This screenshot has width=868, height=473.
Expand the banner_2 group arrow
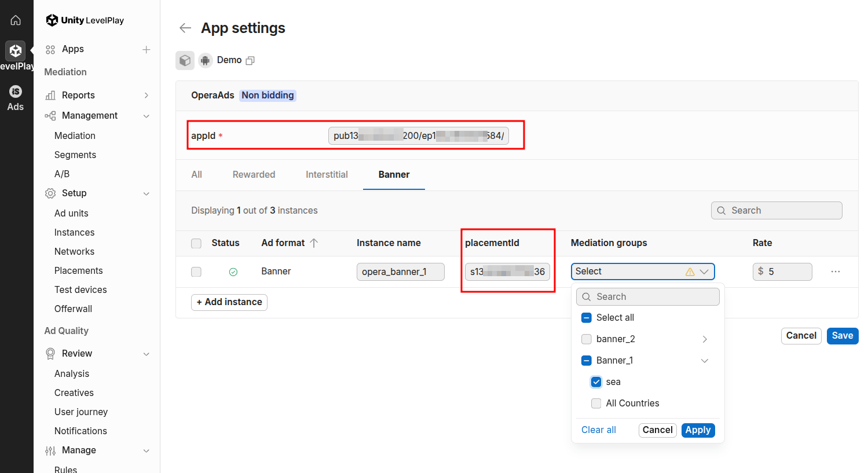(705, 339)
